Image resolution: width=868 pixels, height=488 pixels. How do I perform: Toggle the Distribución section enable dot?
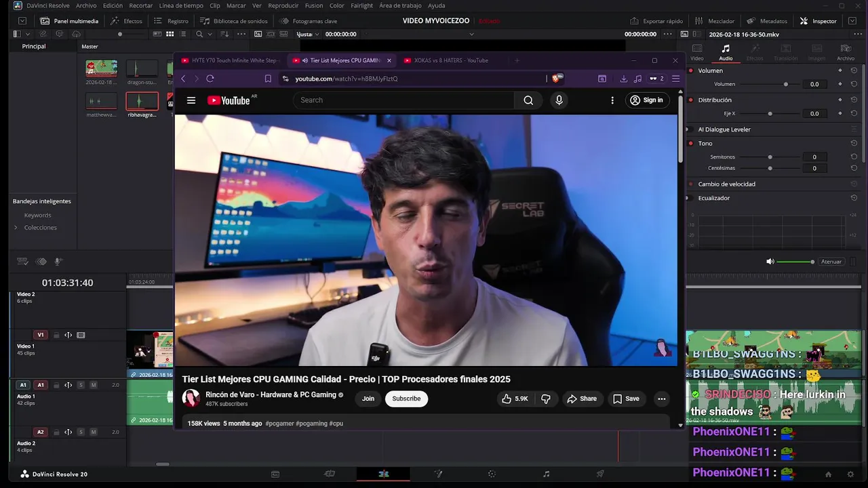(691, 100)
